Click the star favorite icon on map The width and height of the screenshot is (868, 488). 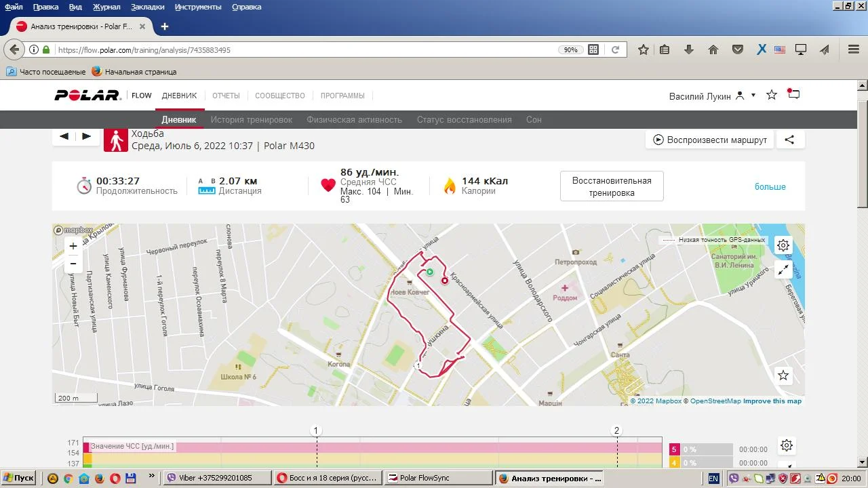[x=783, y=375]
